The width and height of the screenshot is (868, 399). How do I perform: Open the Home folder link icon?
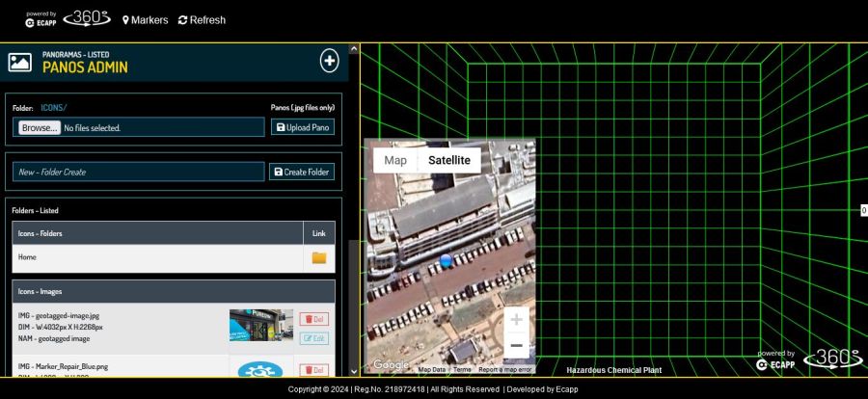319,258
